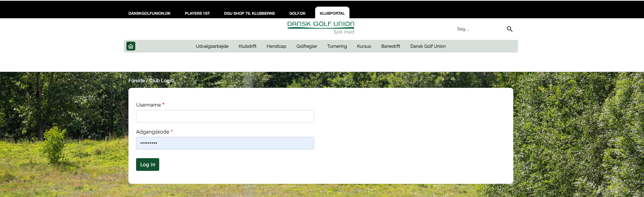Select Handicap in the navigation bar
Screen dimensions: 644x197
(x=276, y=46)
